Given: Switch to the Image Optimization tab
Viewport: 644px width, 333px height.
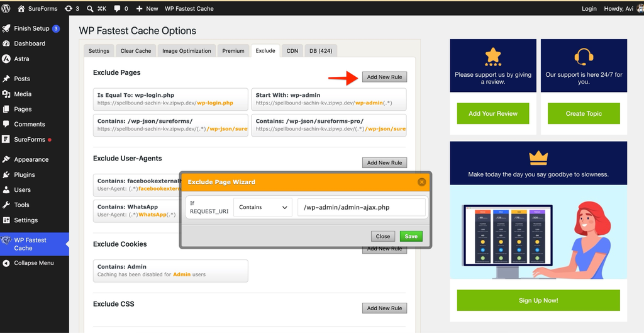Looking at the screenshot, I should tap(186, 51).
